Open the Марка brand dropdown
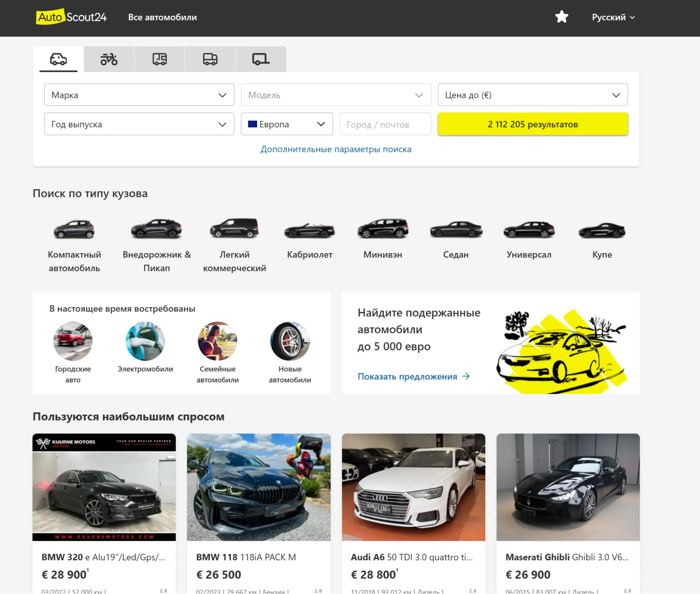This screenshot has width=700, height=594. pos(139,95)
